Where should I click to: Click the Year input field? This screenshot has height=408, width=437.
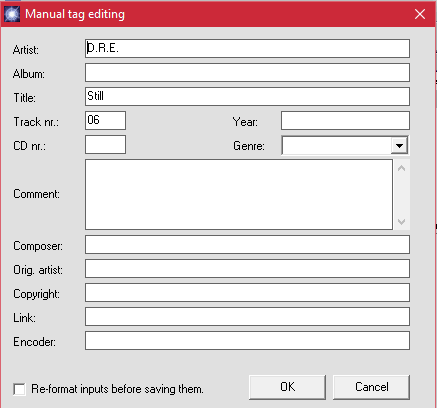(345, 120)
